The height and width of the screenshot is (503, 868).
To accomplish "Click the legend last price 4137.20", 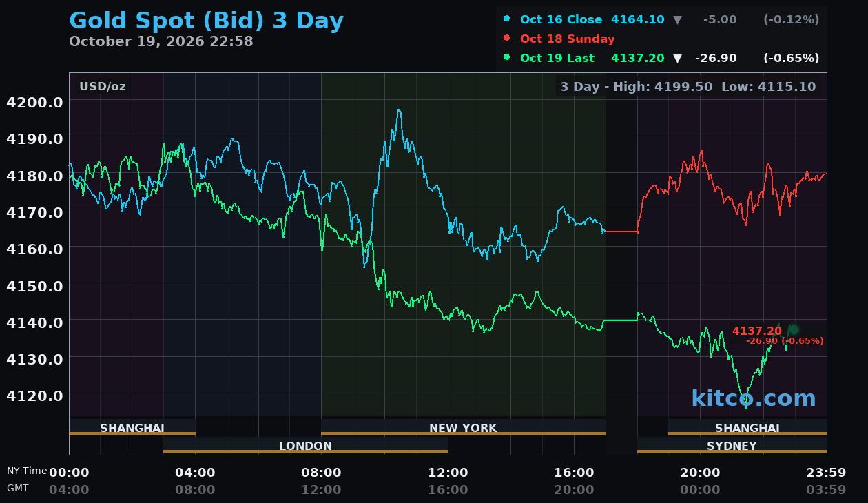I will 638,58.
